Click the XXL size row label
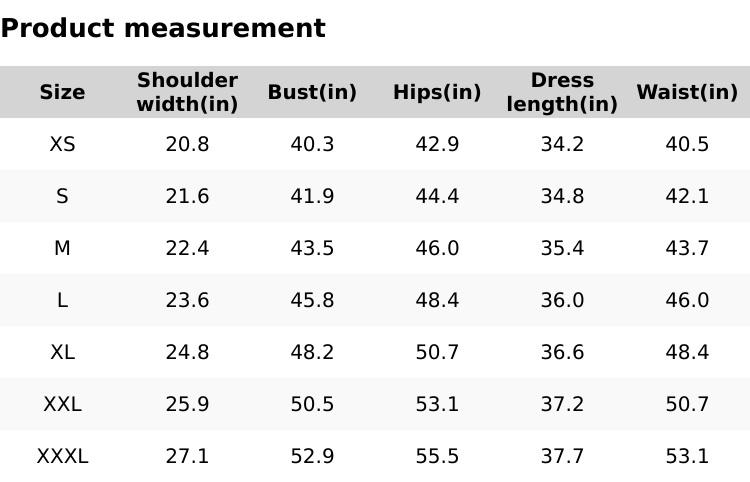The width and height of the screenshot is (750, 482). [62, 404]
